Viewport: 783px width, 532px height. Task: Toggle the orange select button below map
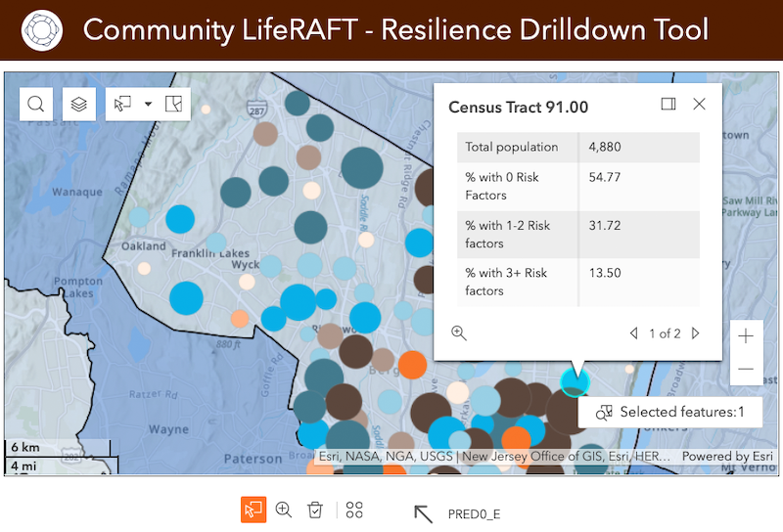click(x=253, y=510)
